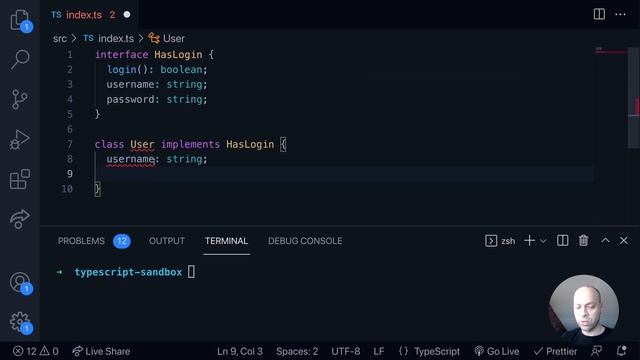Open the notifications bell

[622, 351]
